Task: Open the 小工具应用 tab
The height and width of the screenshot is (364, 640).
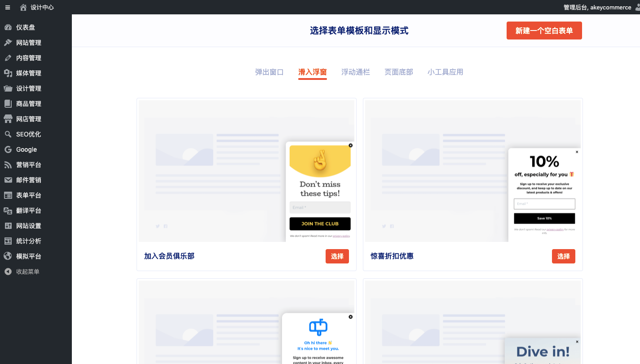Action: point(446,72)
